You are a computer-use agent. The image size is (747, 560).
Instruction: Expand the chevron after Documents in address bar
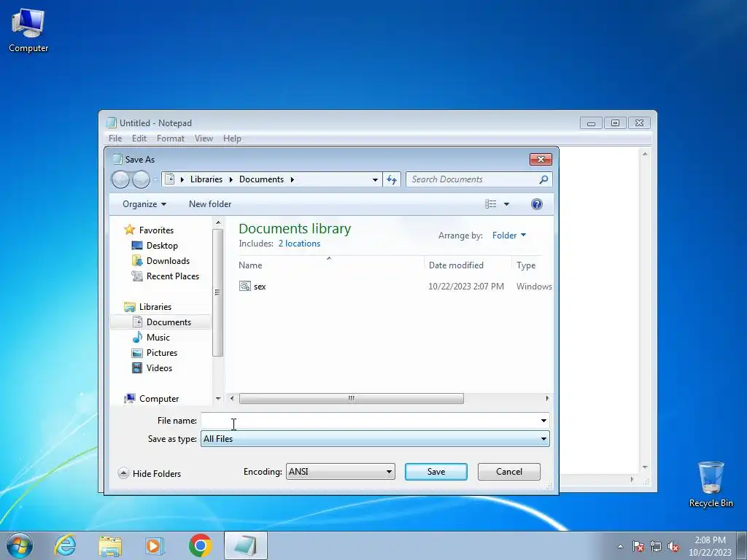click(292, 179)
